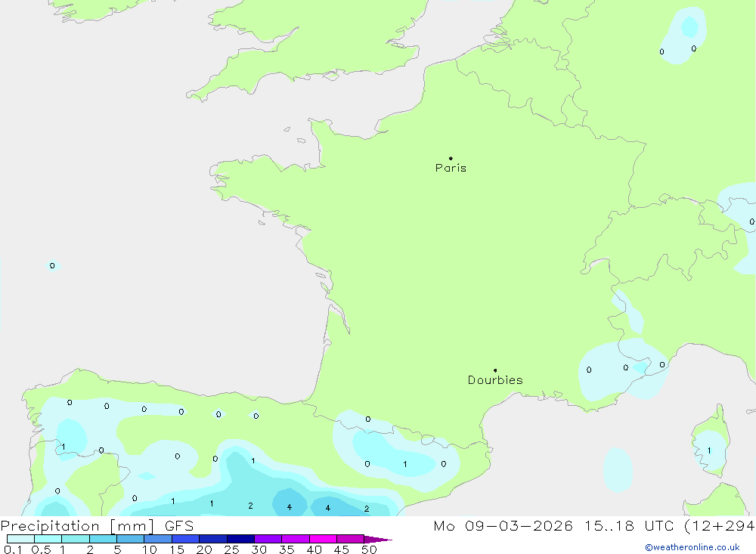Click the 'GFS' model label
756x554 pixels.
[179, 526]
